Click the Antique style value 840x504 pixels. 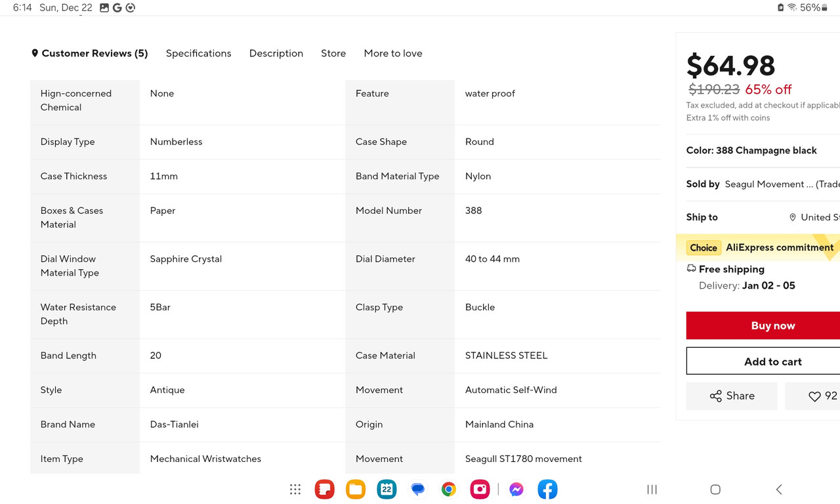167,390
